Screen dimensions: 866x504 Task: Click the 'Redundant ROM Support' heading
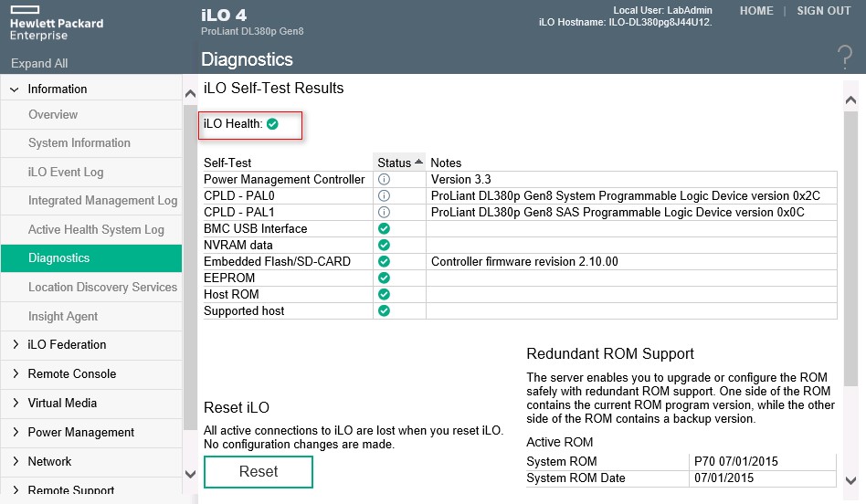(x=609, y=354)
